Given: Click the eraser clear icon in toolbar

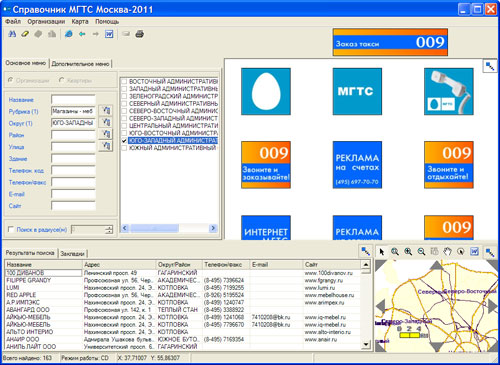Looking at the screenshot, I should (25, 34).
